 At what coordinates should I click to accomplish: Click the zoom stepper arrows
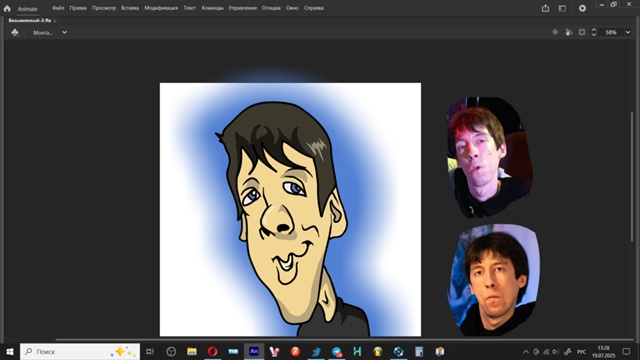(594, 32)
